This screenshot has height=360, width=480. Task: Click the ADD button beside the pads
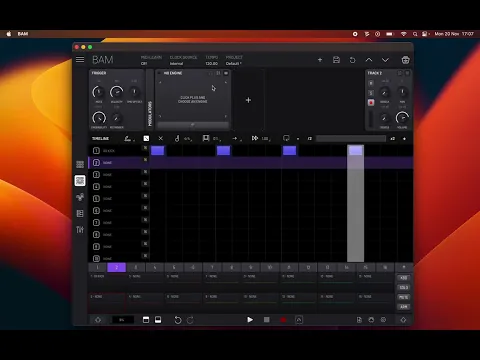404,278
